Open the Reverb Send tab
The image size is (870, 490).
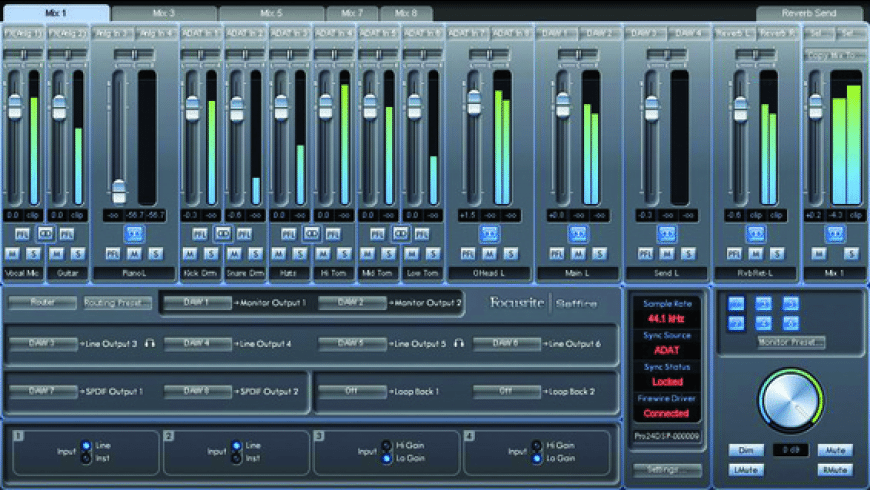[x=809, y=13]
